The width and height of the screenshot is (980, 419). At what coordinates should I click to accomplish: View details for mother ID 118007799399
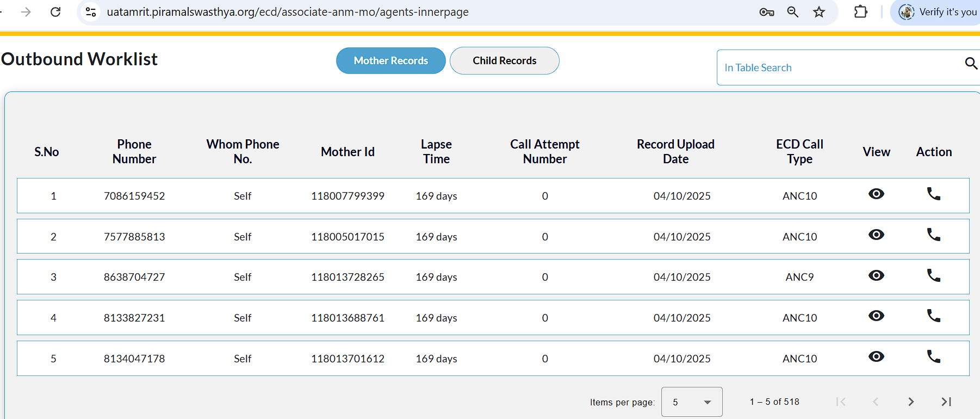(876, 194)
